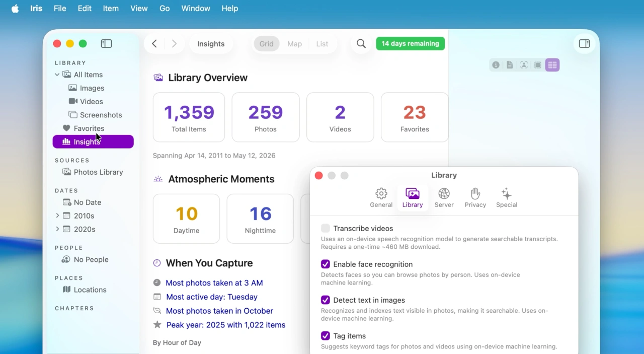Select Photos Library source
644x354 pixels.
click(x=93, y=172)
